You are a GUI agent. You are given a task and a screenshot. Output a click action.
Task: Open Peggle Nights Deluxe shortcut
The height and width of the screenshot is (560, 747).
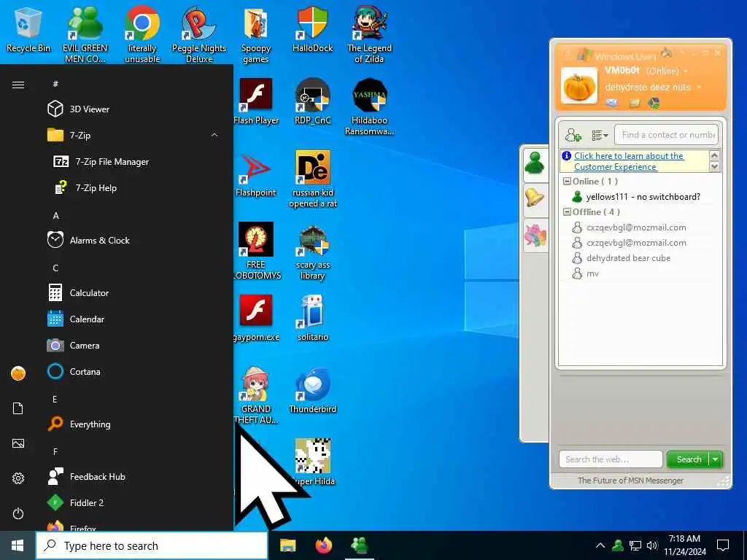198,34
